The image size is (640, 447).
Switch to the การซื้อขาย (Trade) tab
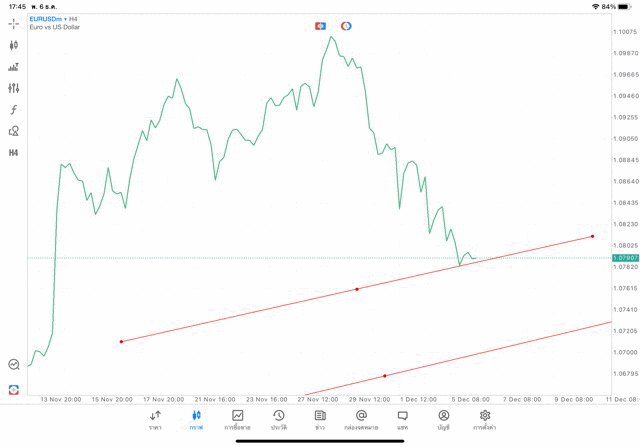point(238,420)
